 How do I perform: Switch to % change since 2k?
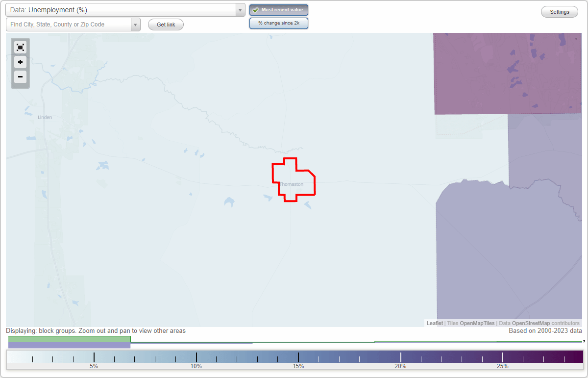pyautogui.click(x=278, y=23)
